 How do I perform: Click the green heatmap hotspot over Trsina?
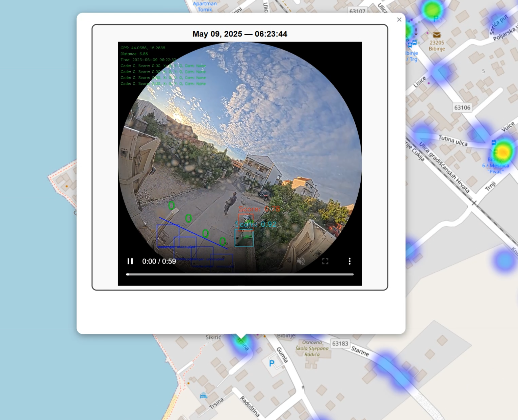(x=240, y=338)
